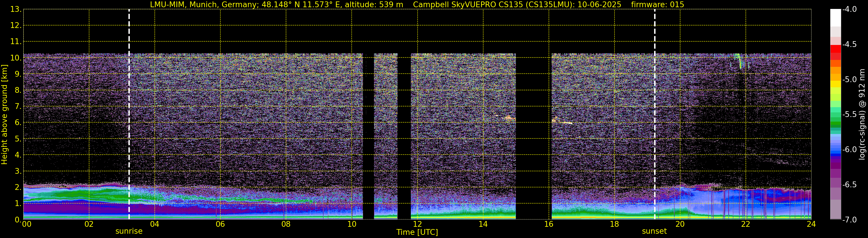Viewport: 868px width, 238px height.
Task: Click time axis tick label 10
Action: (352, 224)
